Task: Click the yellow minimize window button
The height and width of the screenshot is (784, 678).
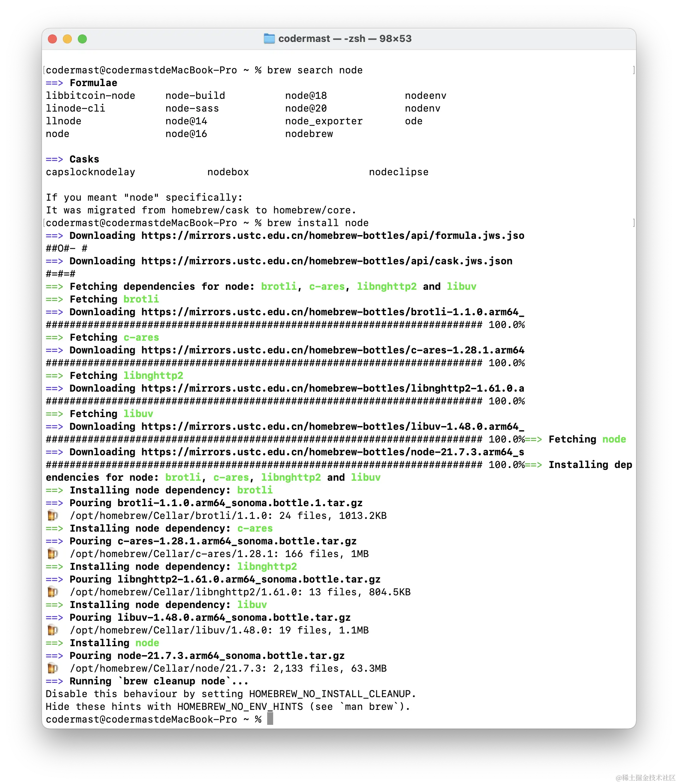Action: [x=67, y=39]
